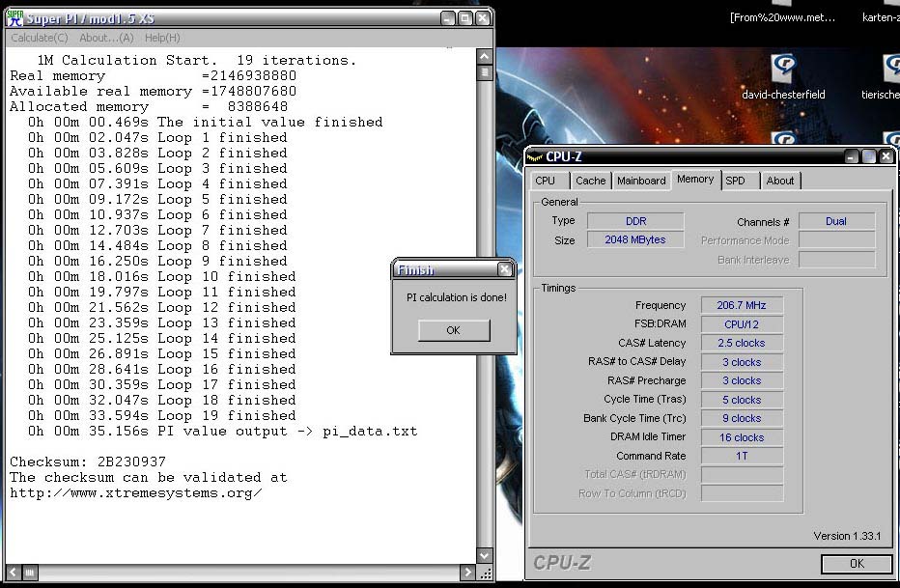900x588 pixels.
Task: Click the 'Real memory =2146938880' line
Action: pyautogui.click(x=154, y=75)
